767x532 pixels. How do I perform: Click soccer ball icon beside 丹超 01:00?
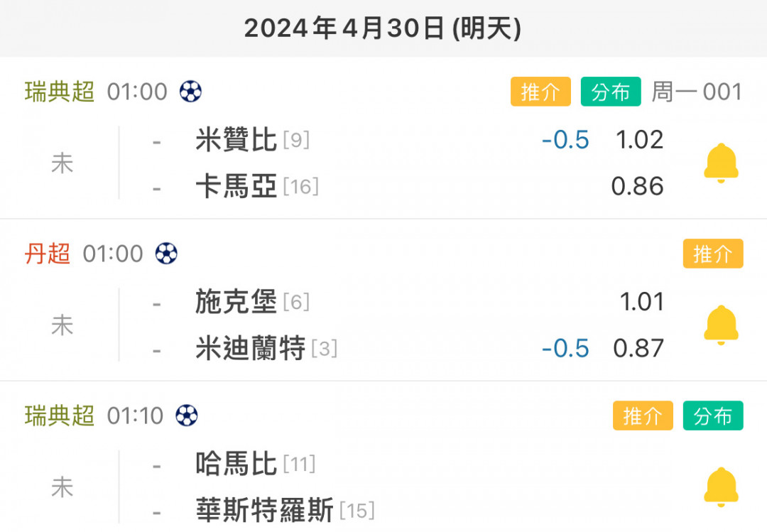pos(166,254)
